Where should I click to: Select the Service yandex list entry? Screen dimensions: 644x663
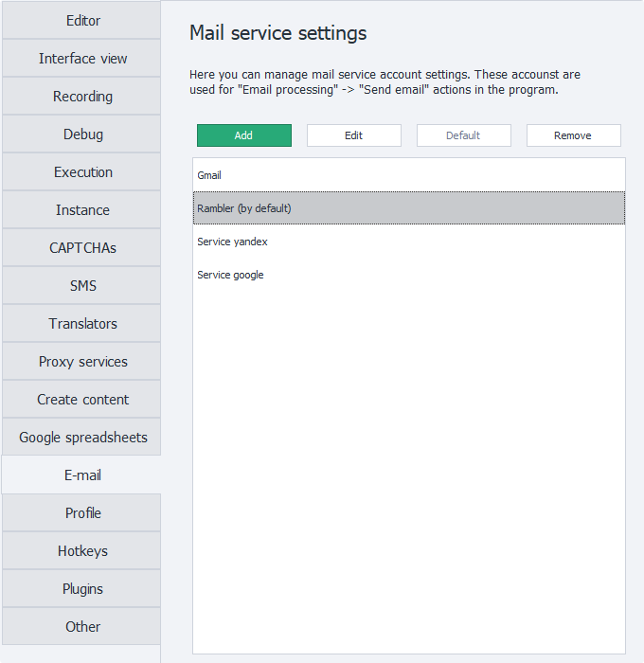tap(233, 242)
